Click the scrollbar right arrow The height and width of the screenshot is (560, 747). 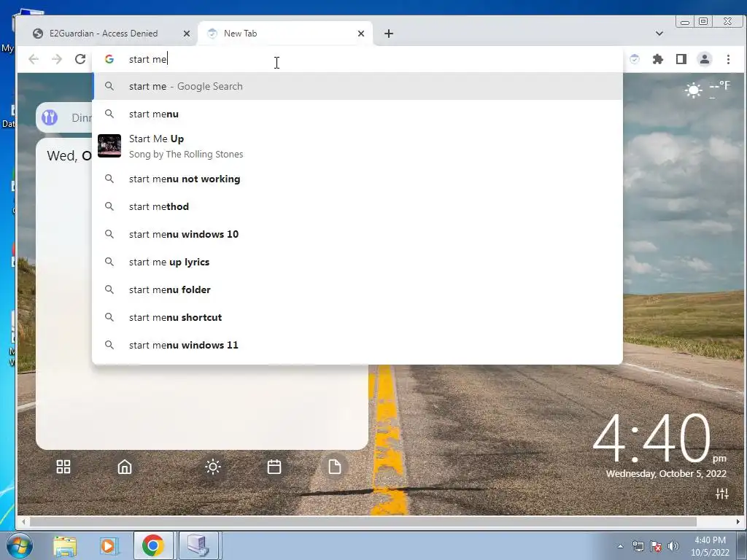[738, 522]
